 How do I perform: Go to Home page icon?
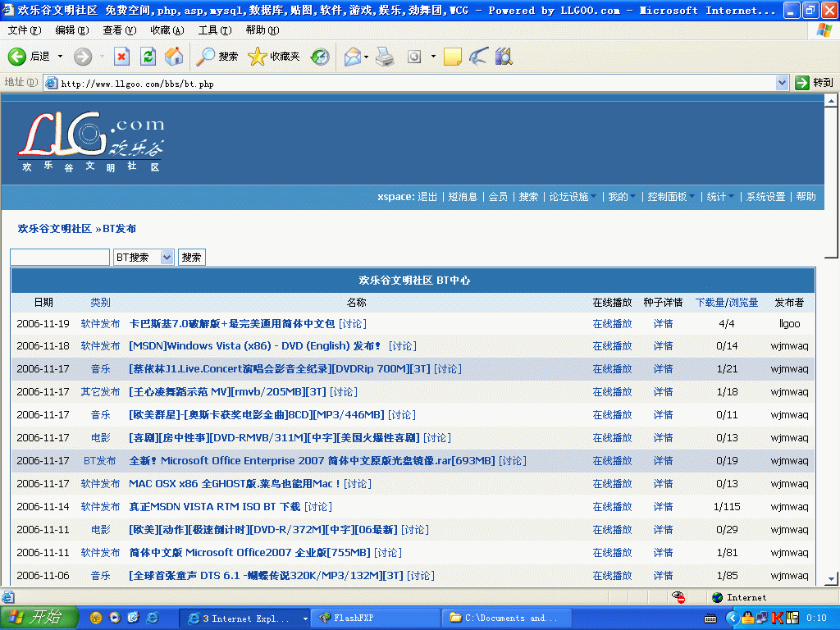tap(174, 57)
